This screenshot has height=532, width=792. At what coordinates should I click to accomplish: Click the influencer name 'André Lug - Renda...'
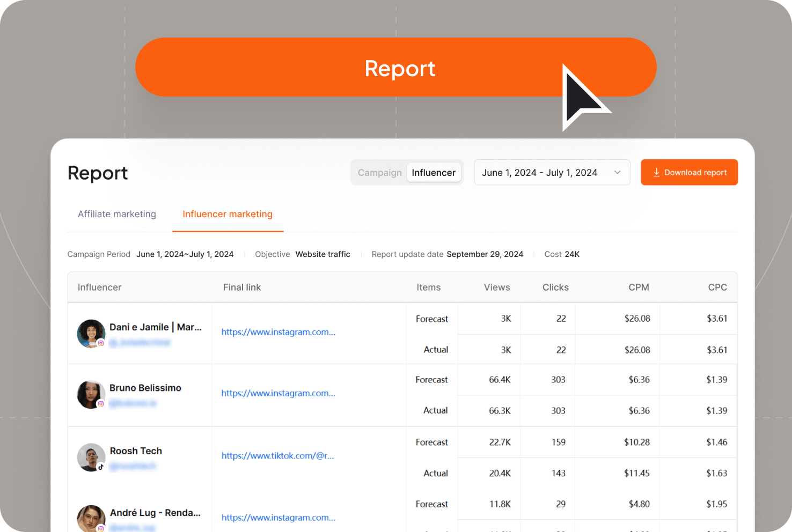(155, 513)
